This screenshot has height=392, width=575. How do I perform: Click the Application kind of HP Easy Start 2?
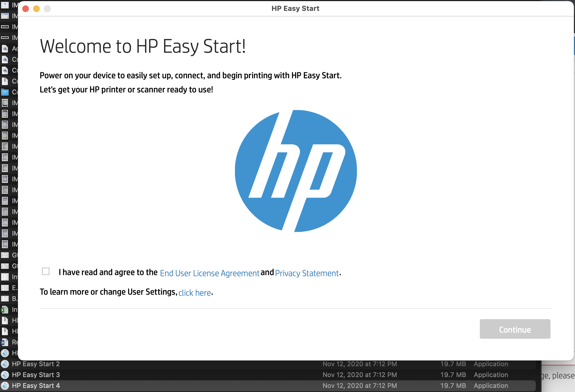point(491,364)
